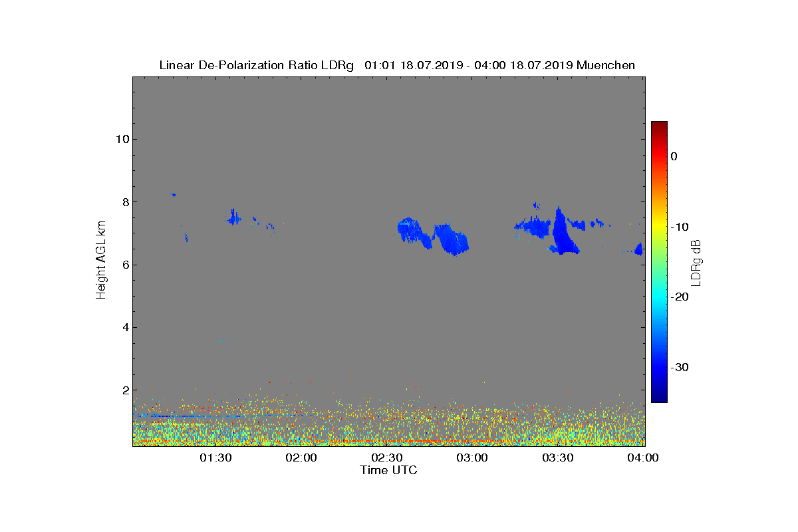Click the colorbar label '-20'
The height and width of the screenshot is (532, 798).
(x=678, y=297)
